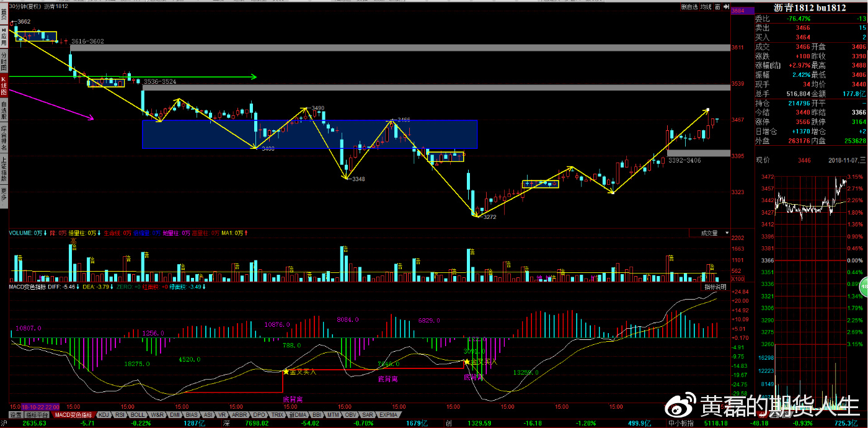Click the arrow icon to collapse side panel

(x=725, y=7)
